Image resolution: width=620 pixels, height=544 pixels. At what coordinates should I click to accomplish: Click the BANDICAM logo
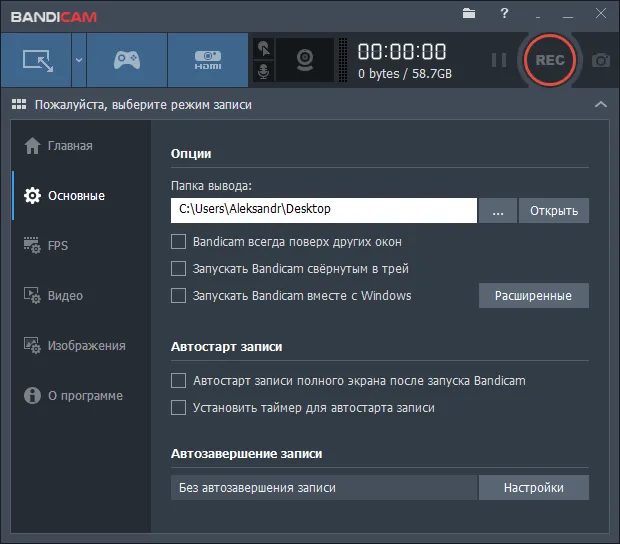coord(53,17)
